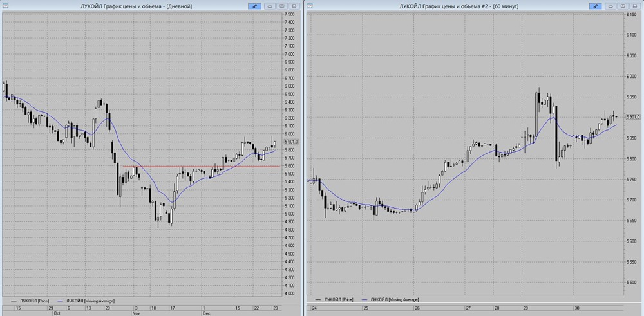
Task: Click the date label 17 on the daily time axis
Action: click(173, 308)
